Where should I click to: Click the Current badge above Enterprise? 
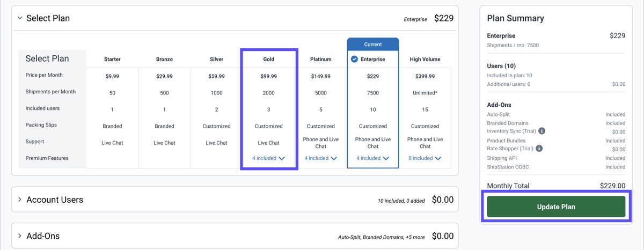pos(372,45)
